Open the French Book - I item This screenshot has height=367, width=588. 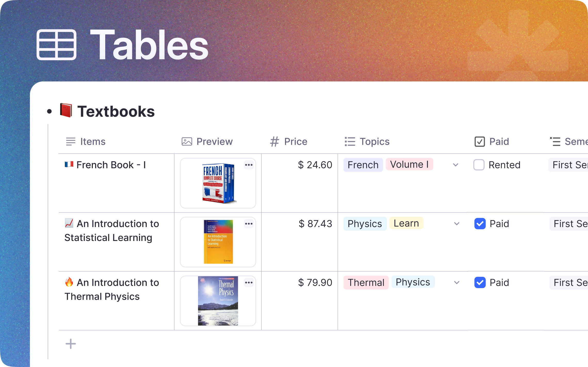point(111,165)
